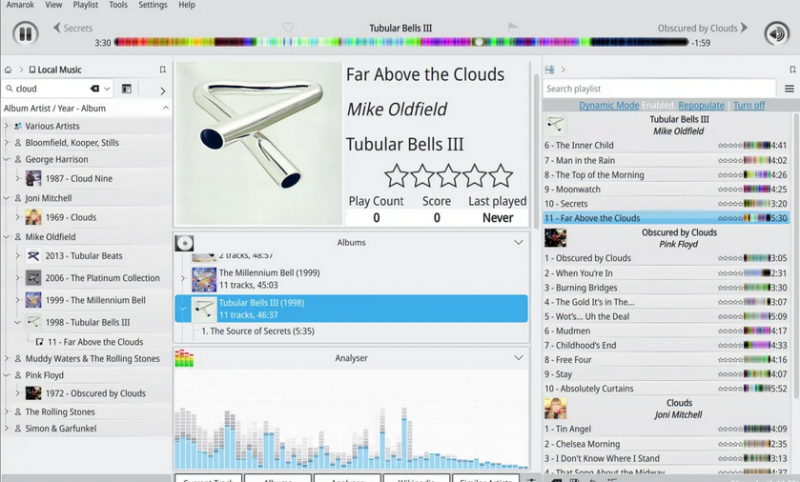Expand 2013 - Tubular Beats album
The image size is (800, 482).
17,256
